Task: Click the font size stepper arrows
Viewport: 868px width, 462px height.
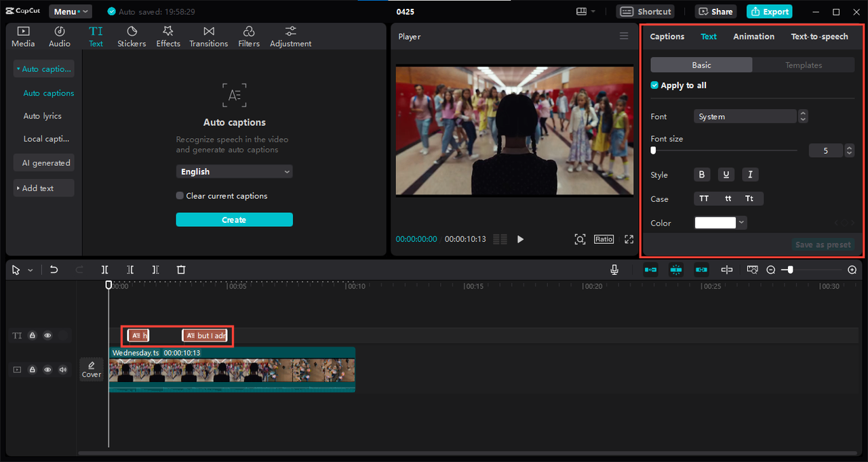Action: pos(849,150)
